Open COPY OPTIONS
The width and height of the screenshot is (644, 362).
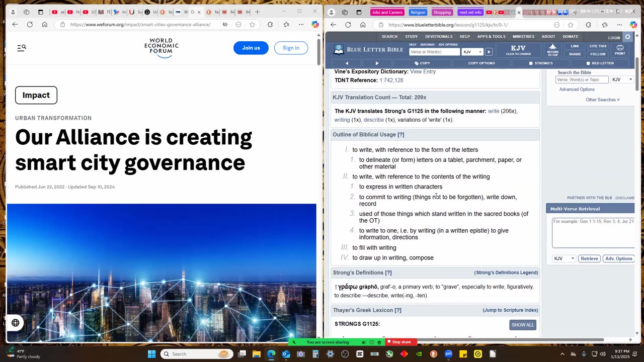pyautogui.click(x=481, y=63)
